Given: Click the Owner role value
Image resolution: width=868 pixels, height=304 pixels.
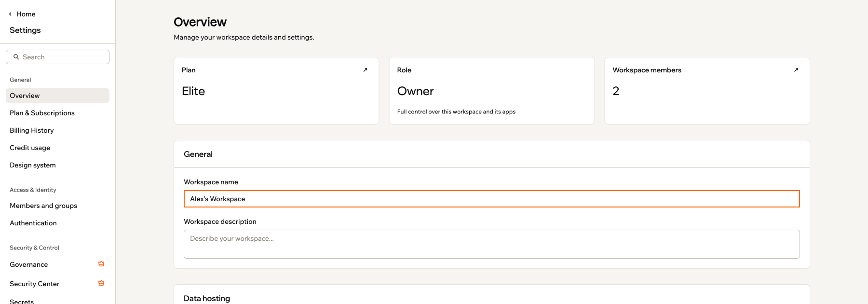Looking at the screenshot, I should pyautogui.click(x=415, y=91).
